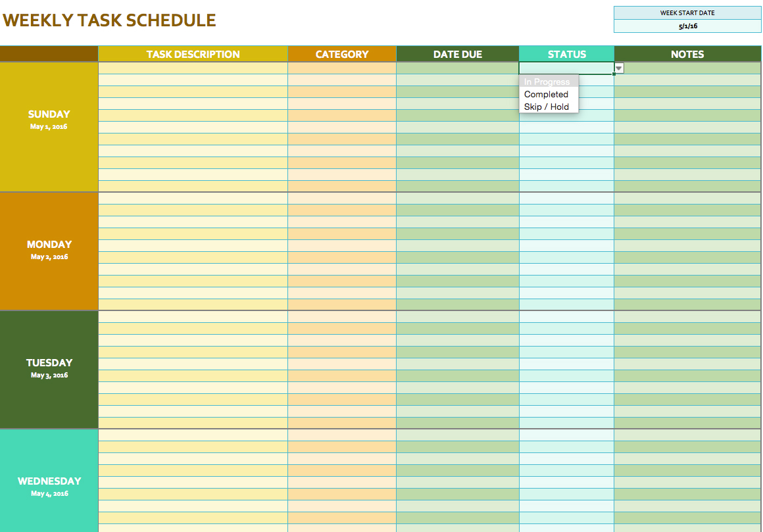Select the CATEGORY column header
Screen dimensions: 763x532
[342, 54]
